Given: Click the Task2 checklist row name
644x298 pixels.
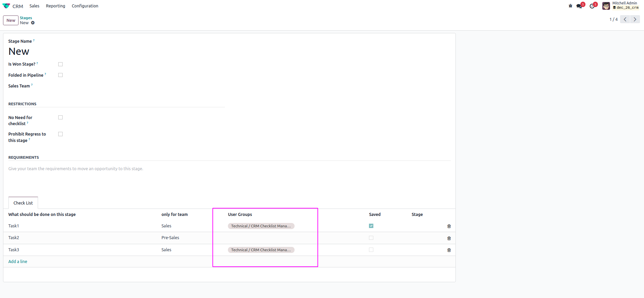Looking at the screenshot, I should (14, 238).
